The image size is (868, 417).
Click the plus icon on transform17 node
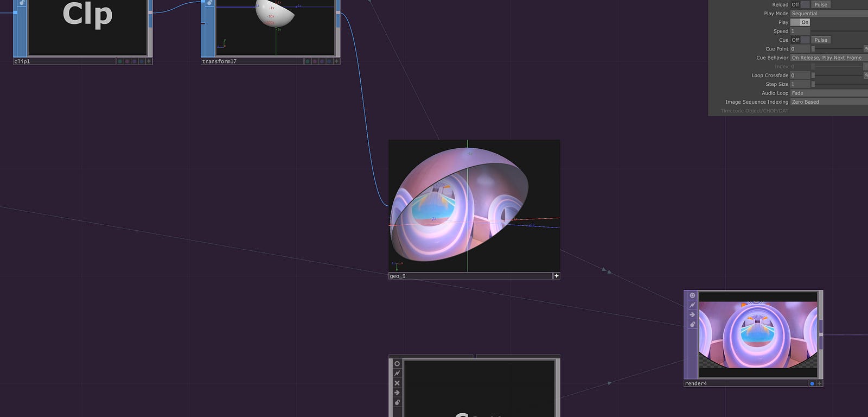tap(336, 61)
